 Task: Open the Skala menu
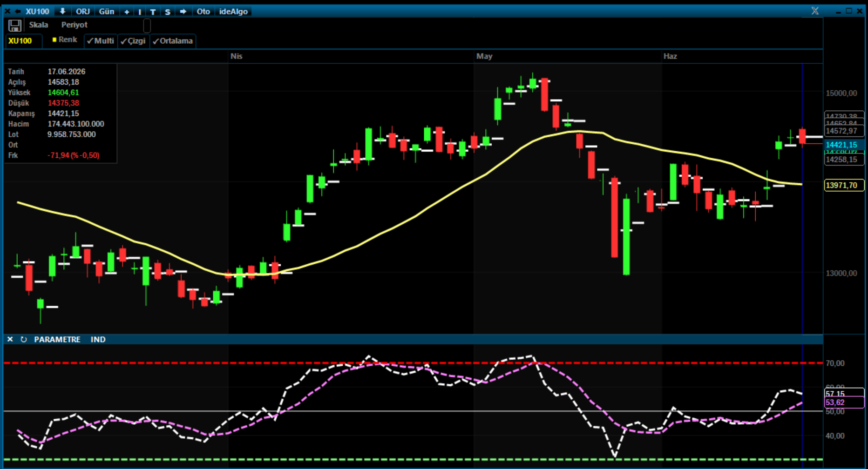pyautogui.click(x=39, y=25)
